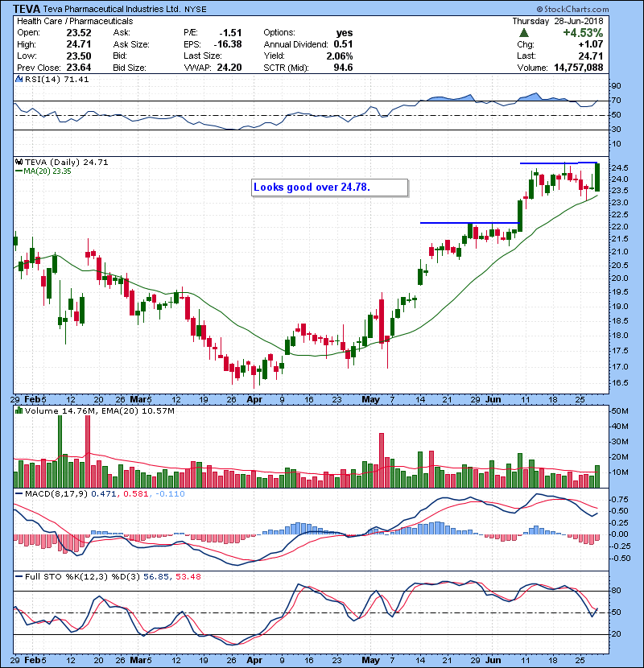Click the MACD histogram value -0.110
The image size is (644, 668).
click(x=170, y=494)
